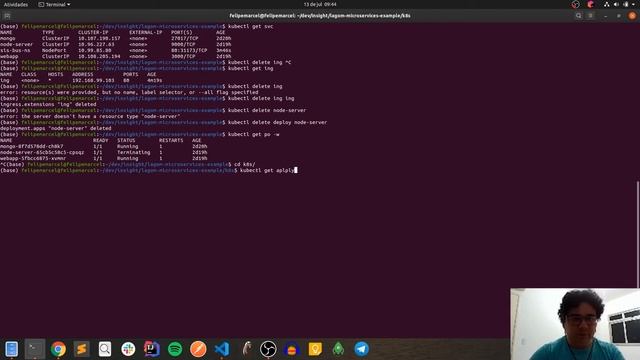Open the Files app in the dock

tap(11, 349)
